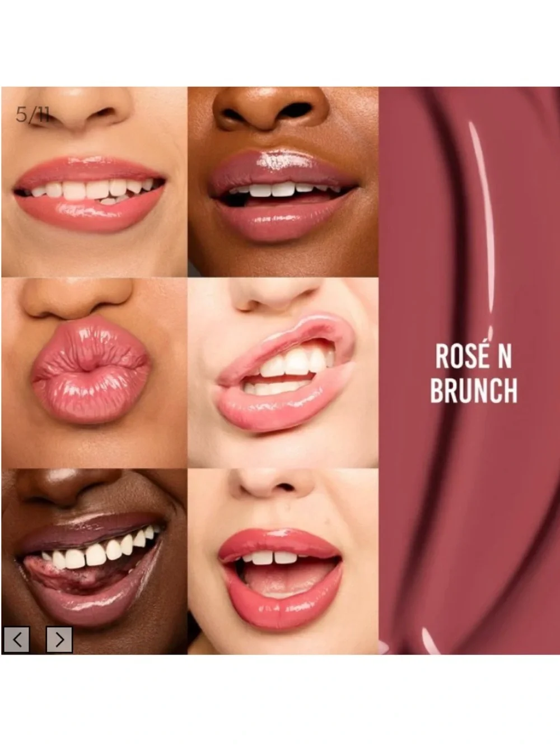560x747 pixels.
Task: Go to the previous image with left arrow
Action: pos(17,639)
